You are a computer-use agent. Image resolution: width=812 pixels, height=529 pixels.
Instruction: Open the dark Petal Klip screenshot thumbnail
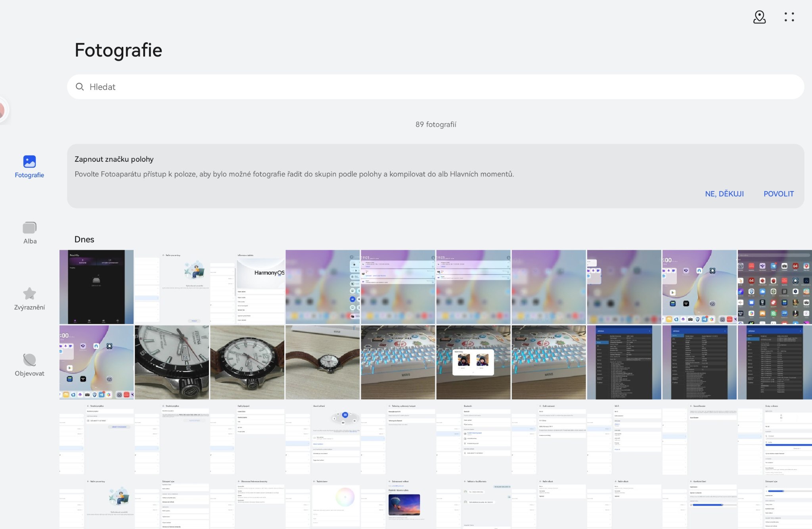(x=96, y=287)
